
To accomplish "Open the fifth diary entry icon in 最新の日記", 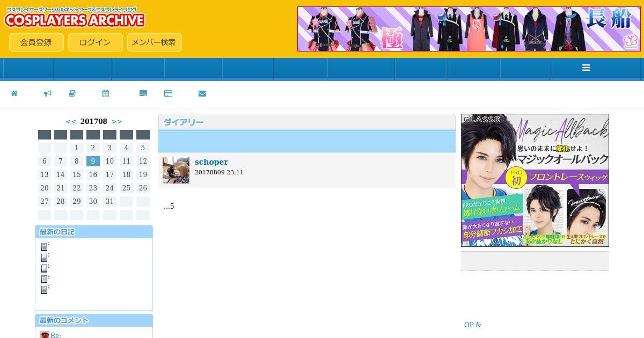I will tap(45, 290).
